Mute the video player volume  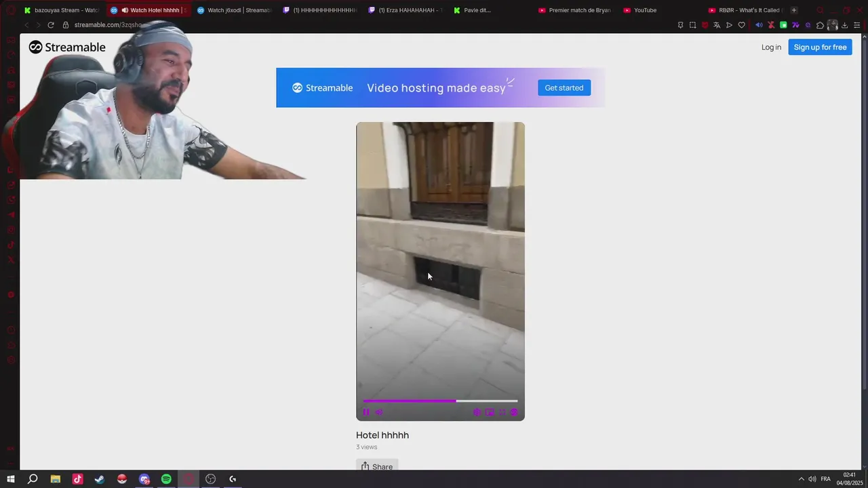(x=379, y=412)
